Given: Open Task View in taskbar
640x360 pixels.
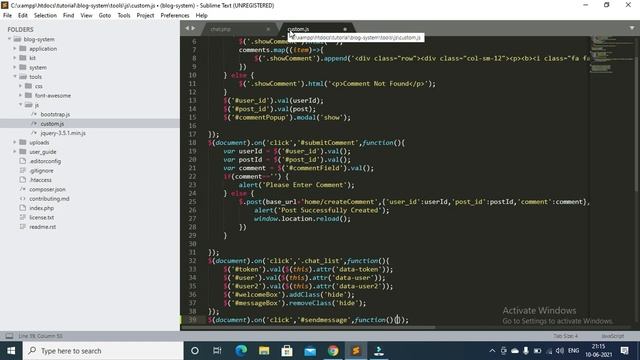Looking at the screenshot, I should click(217, 351).
